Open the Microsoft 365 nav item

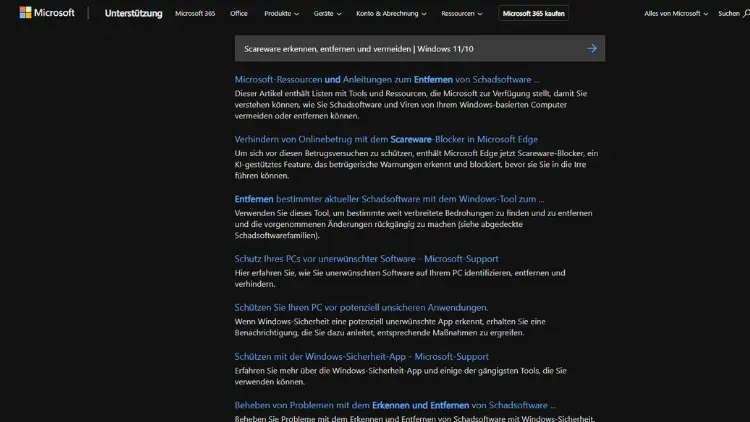195,13
